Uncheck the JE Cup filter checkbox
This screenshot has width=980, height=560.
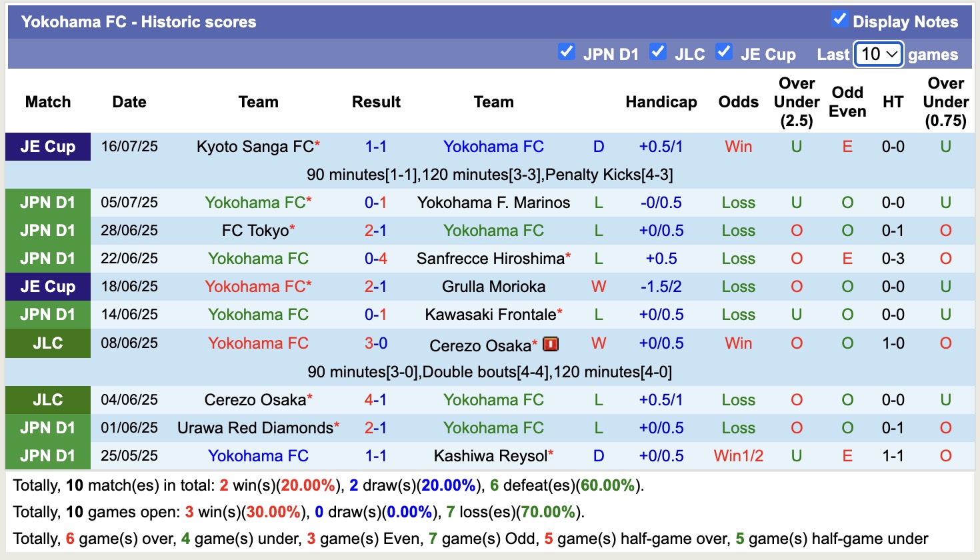[724, 51]
